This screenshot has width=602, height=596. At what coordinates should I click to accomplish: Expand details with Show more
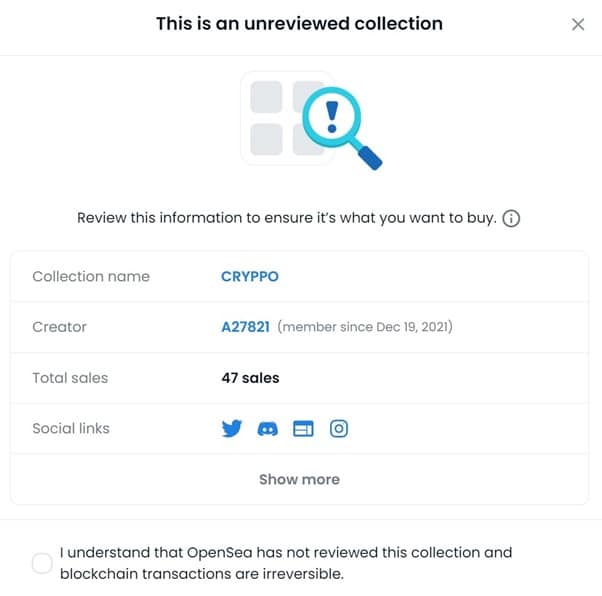coord(299,479)
